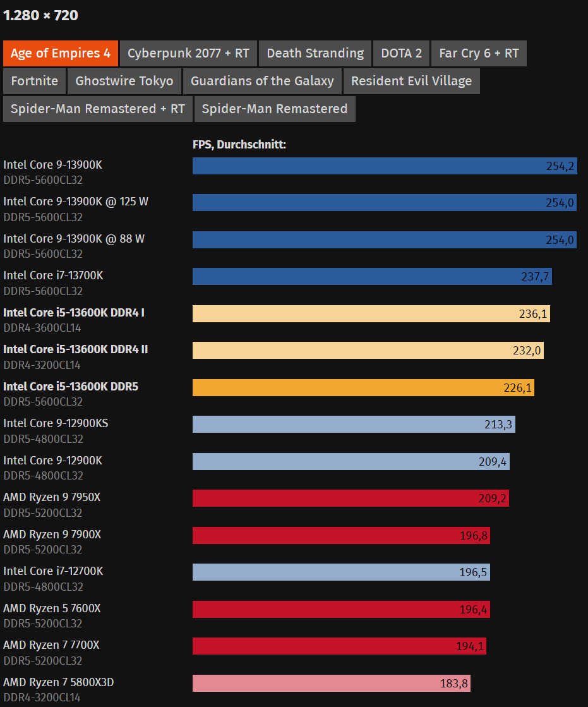Click the 196,4 bar for Ryzen 5 7600X
The image size is (588, 707).
[341, 610]
